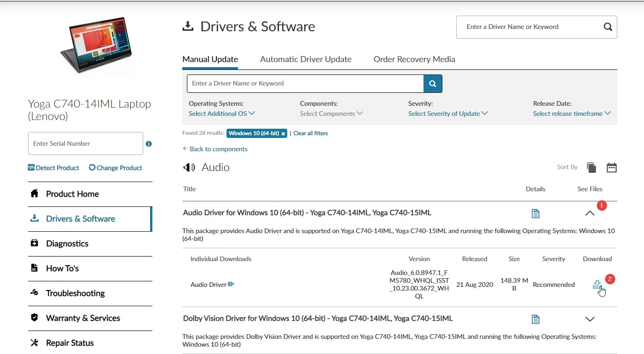
Task: Focus the filter bar driver keyword field
Action: [305, 84]
